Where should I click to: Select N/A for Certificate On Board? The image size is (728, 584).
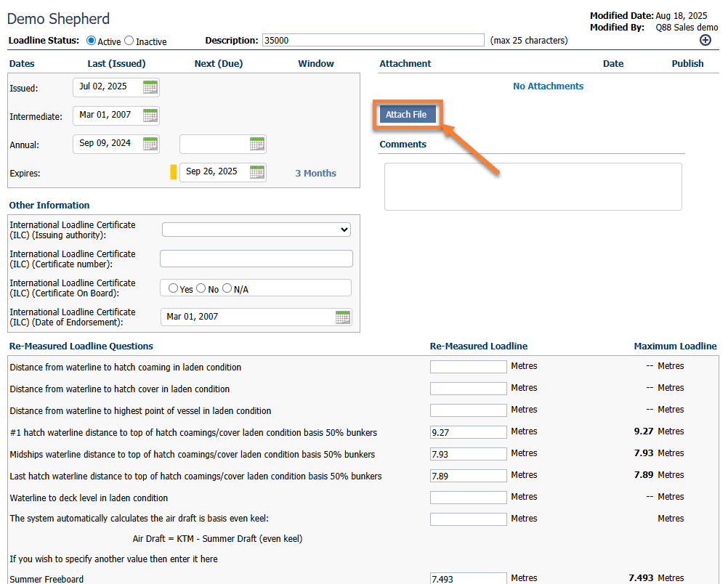coord(227,288)
